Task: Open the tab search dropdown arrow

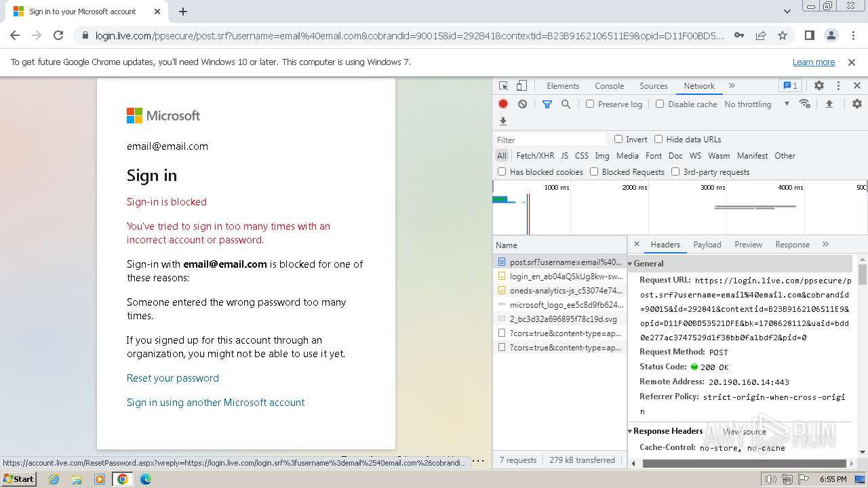Action: tap(787, 12)
